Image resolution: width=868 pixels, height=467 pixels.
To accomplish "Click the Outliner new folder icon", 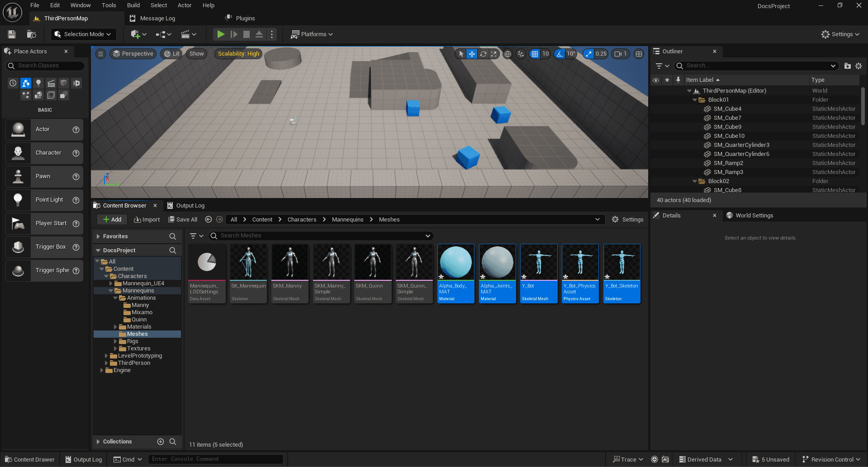I will [848, 66].
